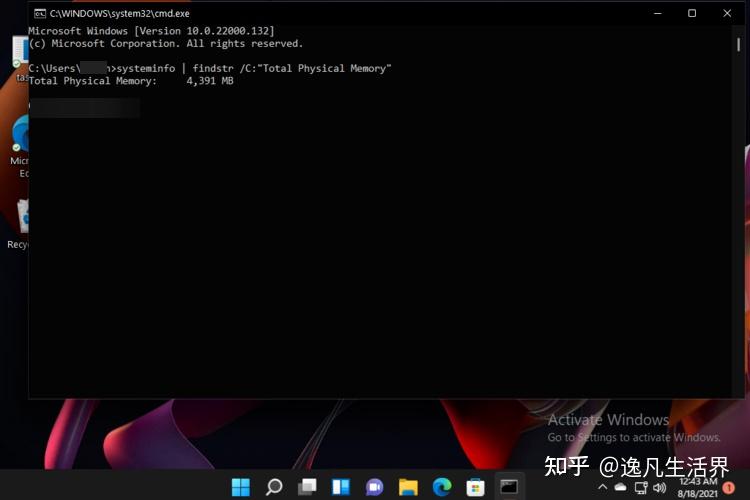750x500 pixels.
Task: Close the cmd.exe window
Action: [x=727, y=13]
